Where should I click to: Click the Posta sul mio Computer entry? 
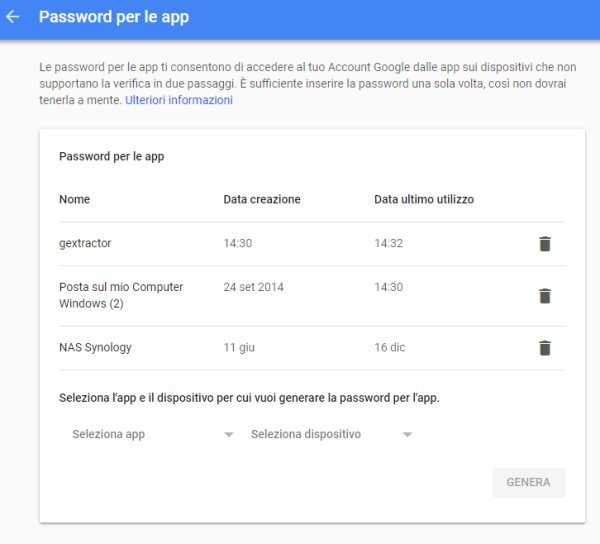pos(121,295)
